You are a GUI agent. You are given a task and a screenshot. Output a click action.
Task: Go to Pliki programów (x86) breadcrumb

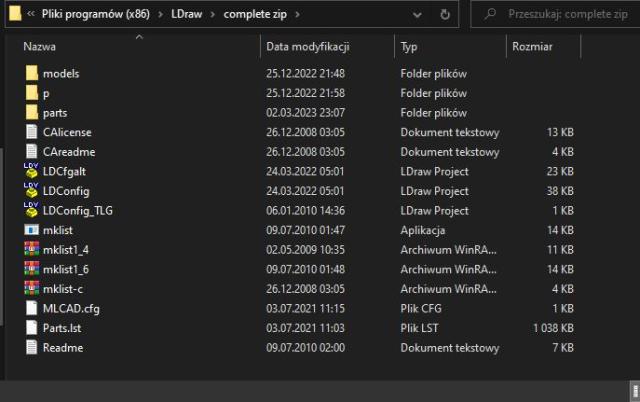[x=104, y=15]
